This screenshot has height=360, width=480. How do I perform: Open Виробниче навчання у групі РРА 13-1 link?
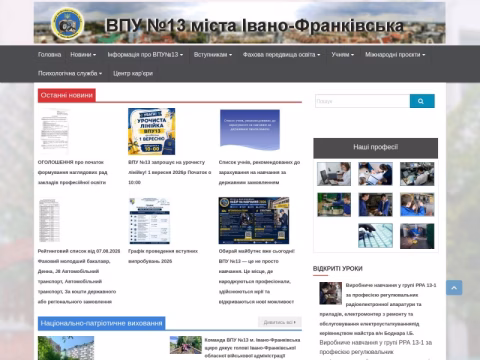pyautogui.click(x=378, y=309)
